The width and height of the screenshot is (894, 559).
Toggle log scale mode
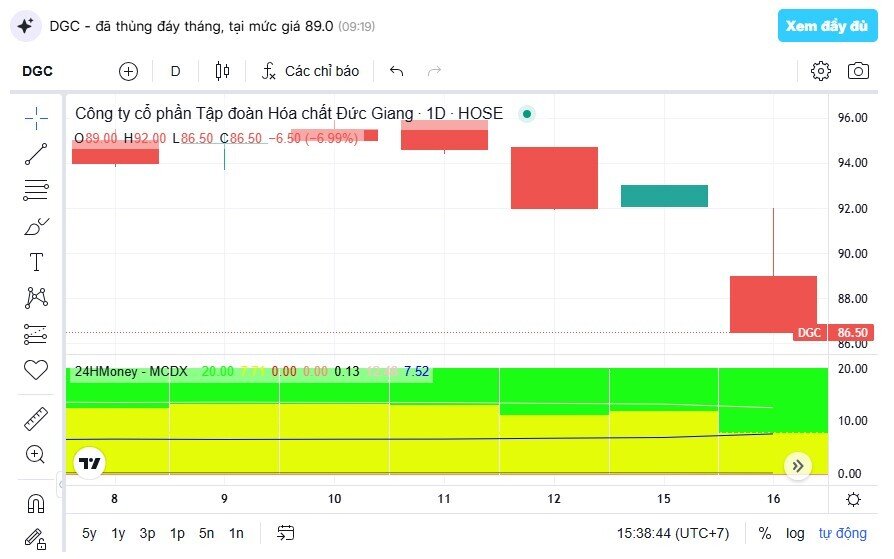795,533
